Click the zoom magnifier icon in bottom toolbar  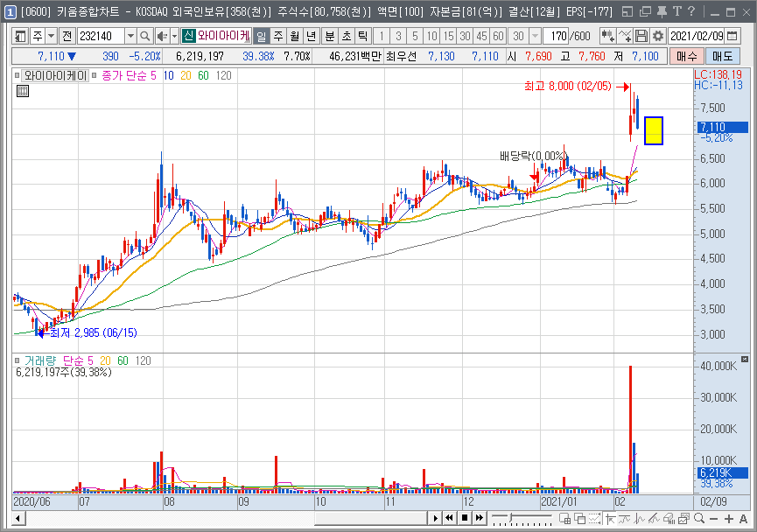pos(699,519)
